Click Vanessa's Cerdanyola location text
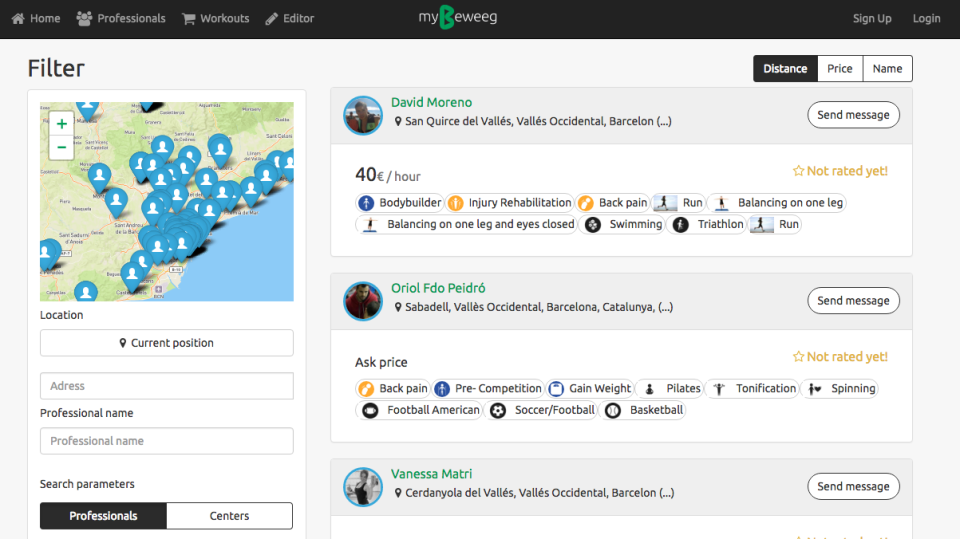The height and width of the screenshot is (539, 960). tap(539, 492)
